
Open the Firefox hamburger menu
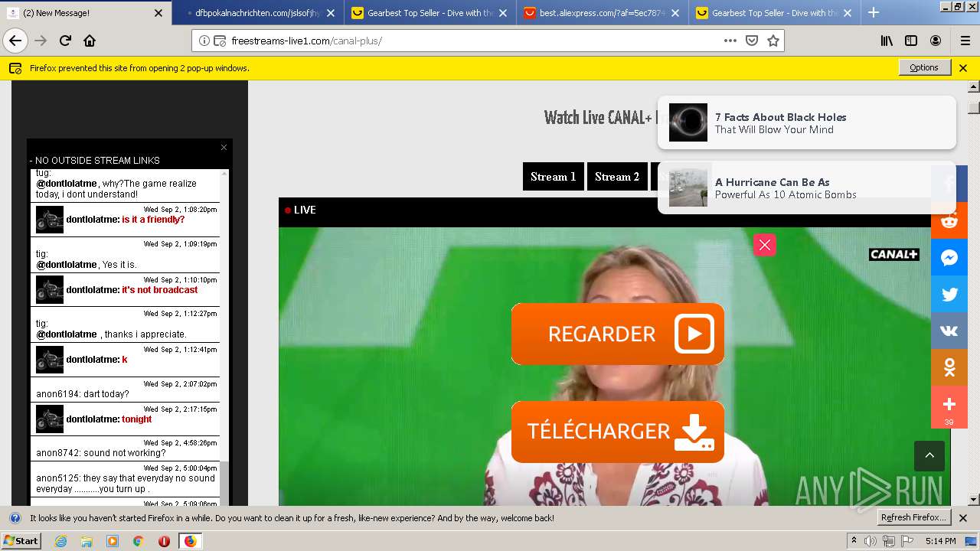[x=965, y=41]
